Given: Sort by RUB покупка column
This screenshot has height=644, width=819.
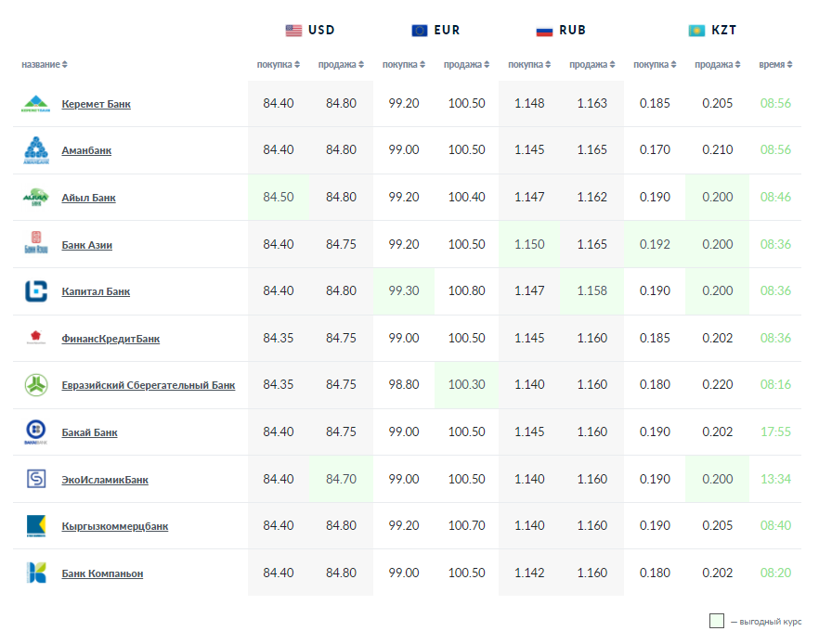Looking at the screenshot, I should pyautogui.click(x=529, y=65).
